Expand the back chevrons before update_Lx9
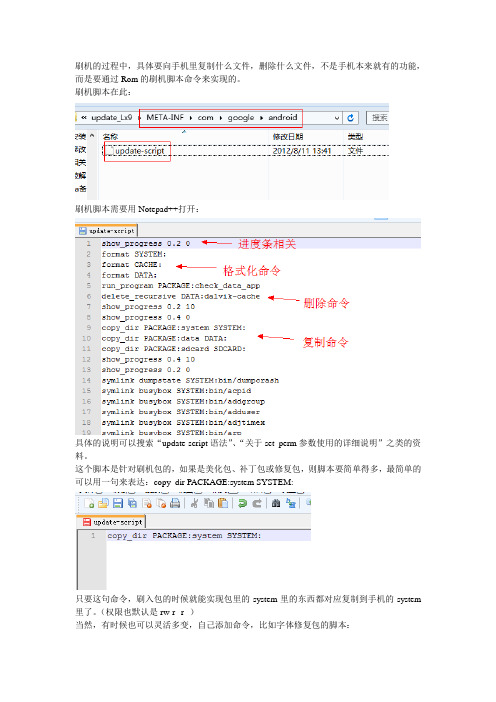Image resolution: width=496 pixels, height=702 pixels. [84, 117]
